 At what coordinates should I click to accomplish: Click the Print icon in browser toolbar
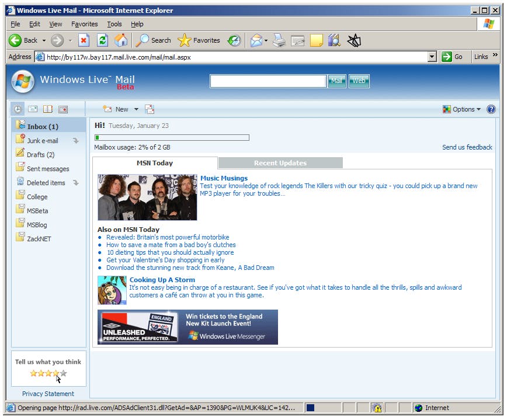pos(279,40)
